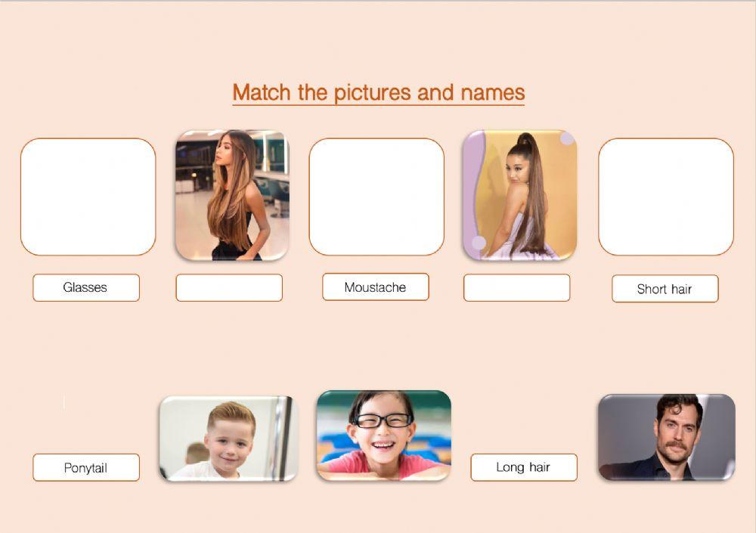This screenshot has height=533, width=756.
Task: Click empty picture box above Short hair
Action: tap(666, 197)
